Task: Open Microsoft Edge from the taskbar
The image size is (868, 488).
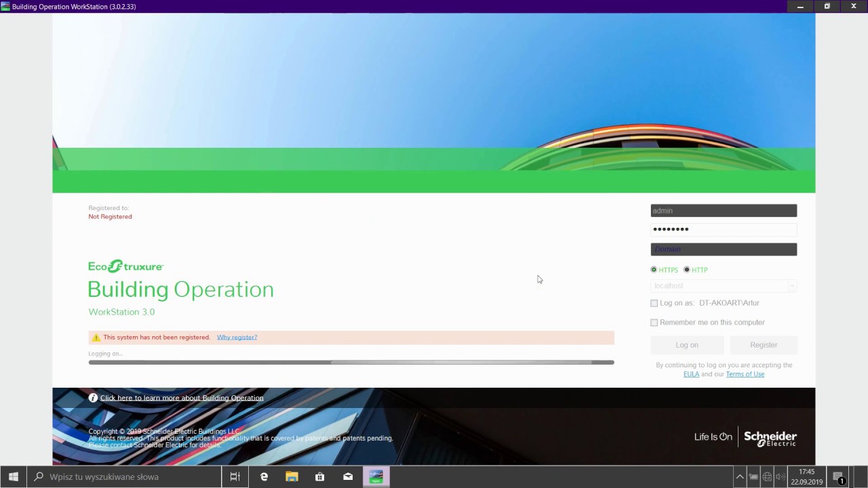Action: (264, 477)
